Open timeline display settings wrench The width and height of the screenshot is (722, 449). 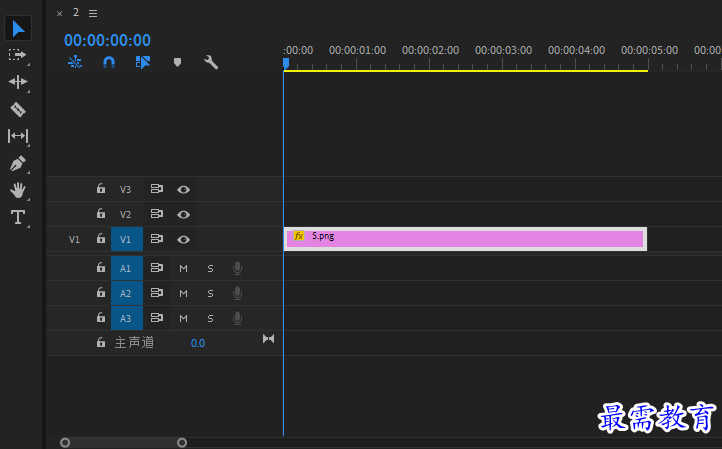(211, 62)
